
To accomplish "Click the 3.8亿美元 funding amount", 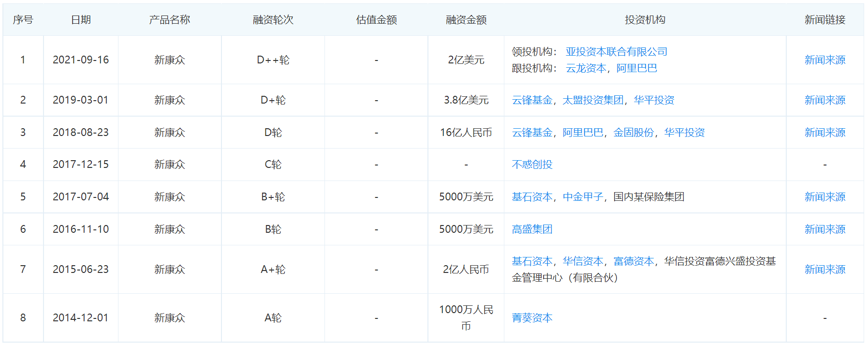I will pyautogui.click(x=466, y=100).
